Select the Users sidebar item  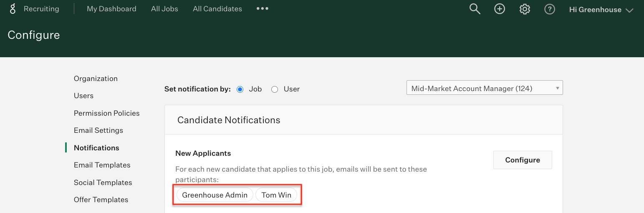[83, 96]
